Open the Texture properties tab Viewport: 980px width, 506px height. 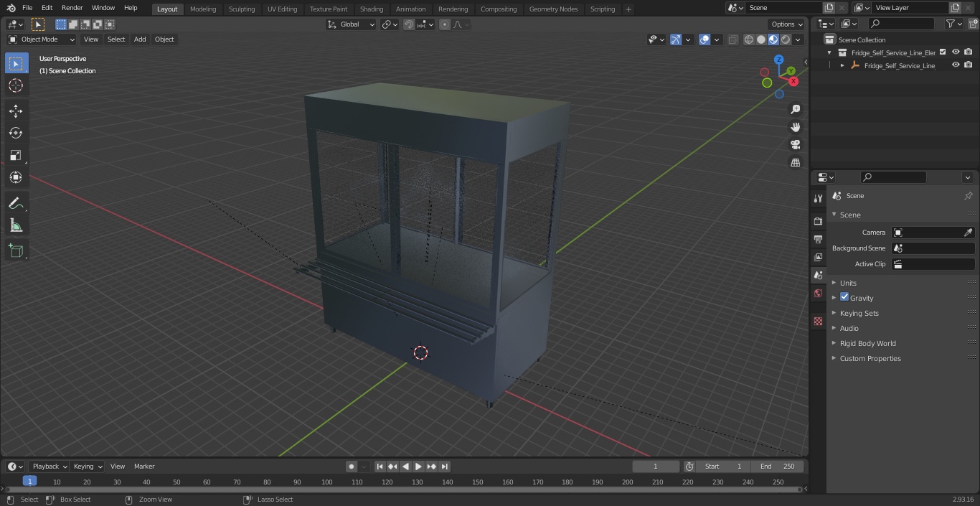[818, 322]
